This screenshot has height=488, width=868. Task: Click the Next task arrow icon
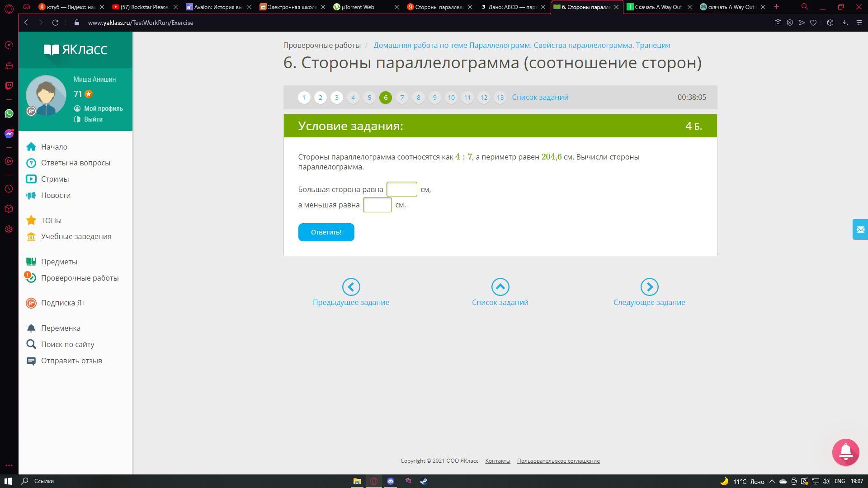pyautogui.click(x=649, y=287)
